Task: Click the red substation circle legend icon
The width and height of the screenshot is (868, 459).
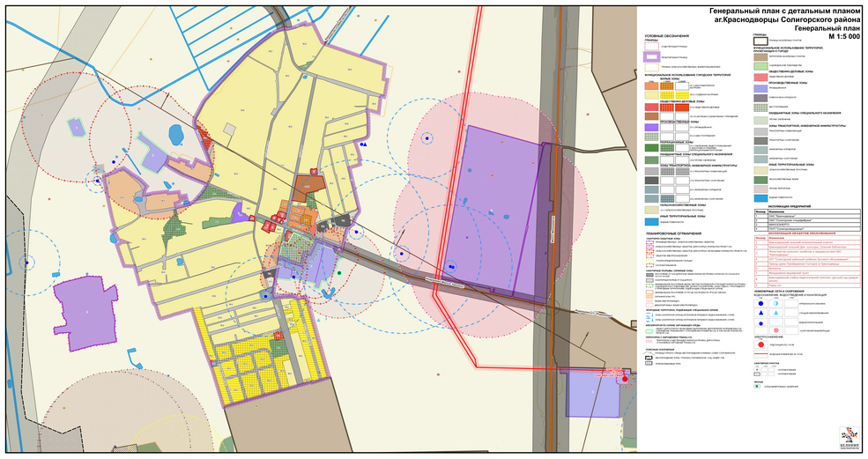Action: point(760,344)
